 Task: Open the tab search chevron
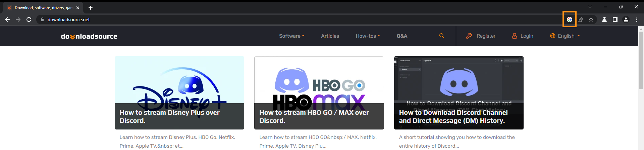click(590, 7)
